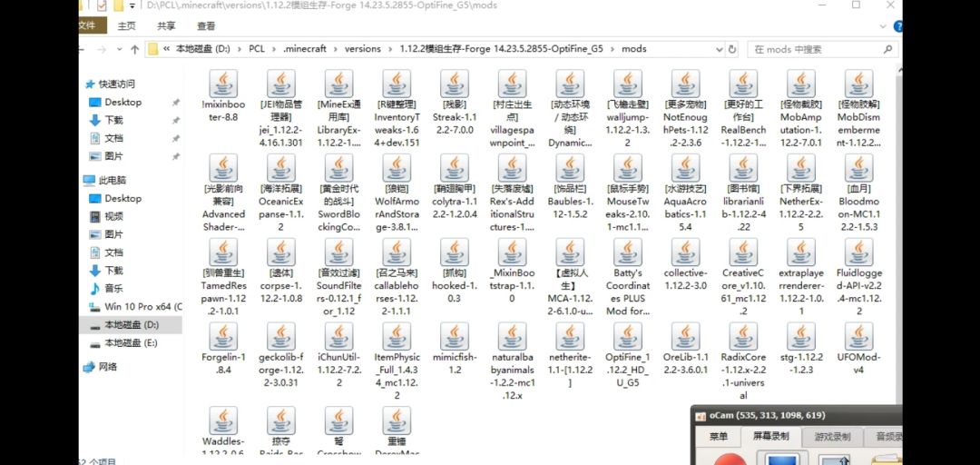Open 快速访问 in navigation pane
The height and width of the screenshot is (465, 980).
115,84
